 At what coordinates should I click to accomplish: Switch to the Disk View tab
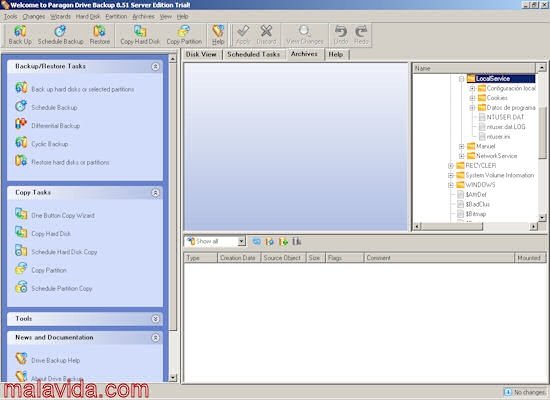(x=201, y=54)
